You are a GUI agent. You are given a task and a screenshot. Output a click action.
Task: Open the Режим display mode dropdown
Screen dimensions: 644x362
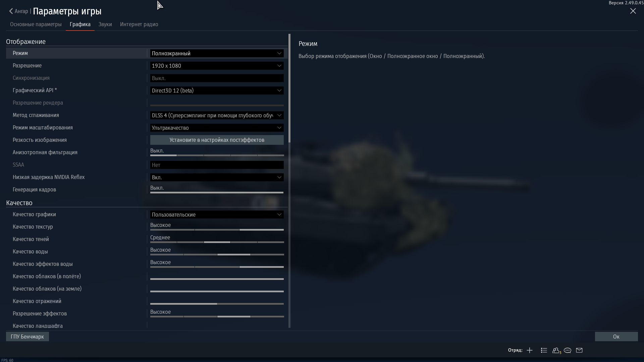217,53
